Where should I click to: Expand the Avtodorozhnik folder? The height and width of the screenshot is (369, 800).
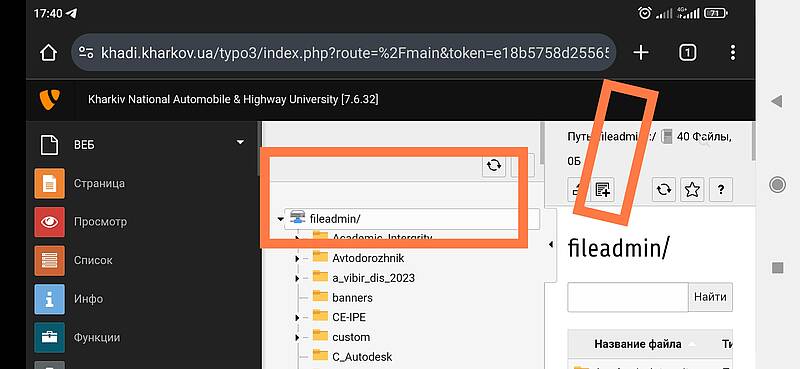click(x=297, y=259)
